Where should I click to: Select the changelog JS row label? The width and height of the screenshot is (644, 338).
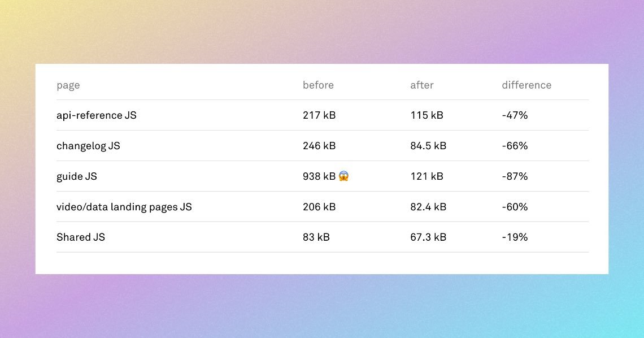[88, 146]
